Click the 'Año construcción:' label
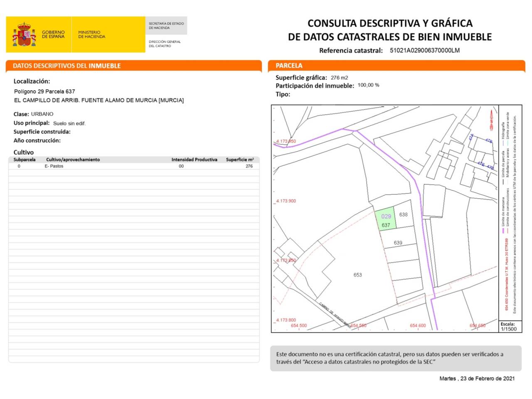The image size is (532, 399). click(x=37, y=140)
